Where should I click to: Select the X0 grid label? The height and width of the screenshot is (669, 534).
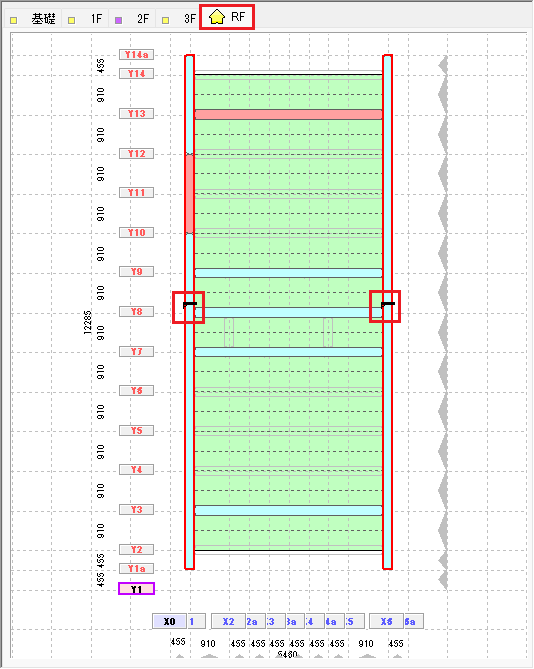pyautogui.click(x=170, y=621)
